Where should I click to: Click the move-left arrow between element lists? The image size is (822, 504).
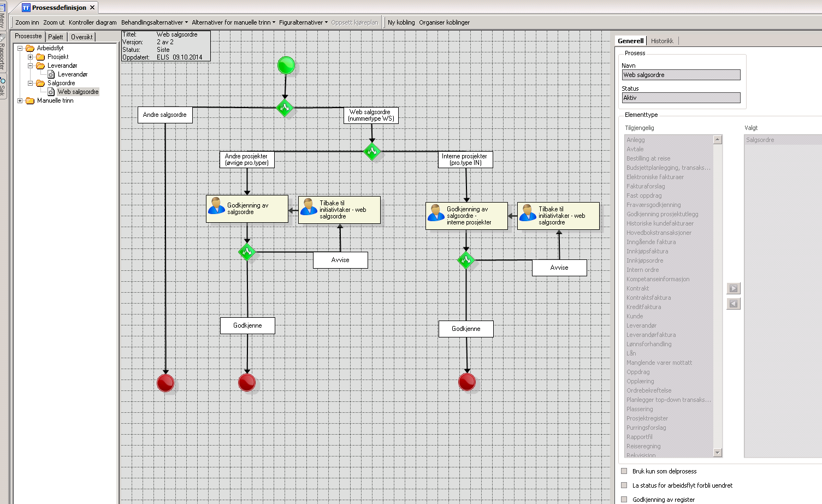[734, 304]
